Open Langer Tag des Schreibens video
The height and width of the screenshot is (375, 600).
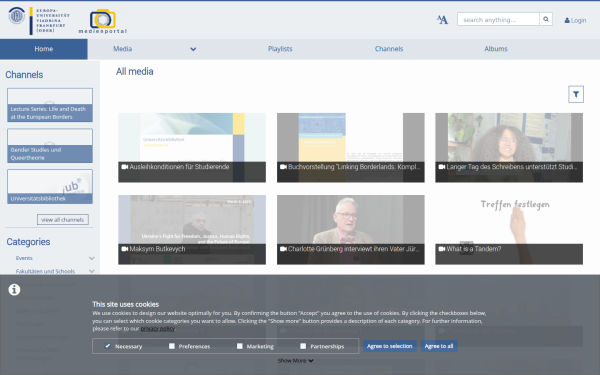509,147
